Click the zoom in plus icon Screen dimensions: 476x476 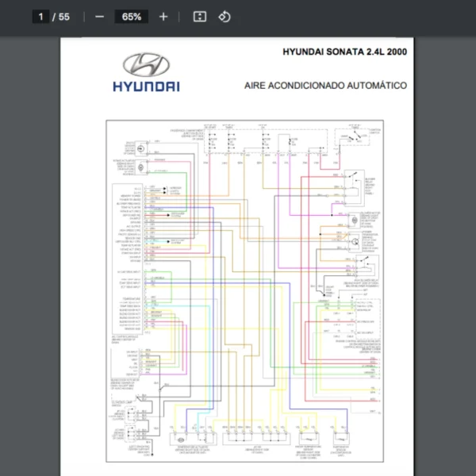(163, 17)
